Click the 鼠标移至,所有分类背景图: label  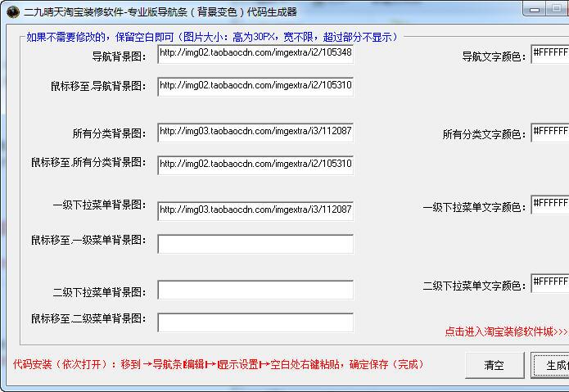(x=89, y=163)
